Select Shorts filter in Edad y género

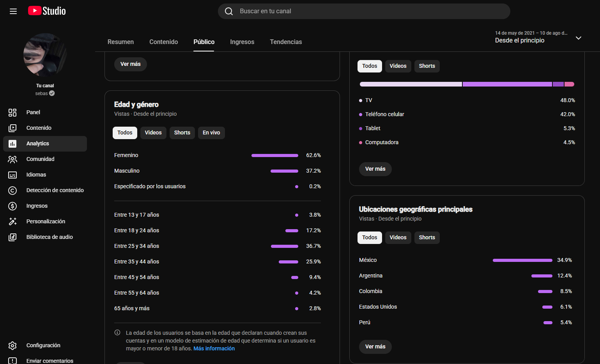(x=182, y=133)
